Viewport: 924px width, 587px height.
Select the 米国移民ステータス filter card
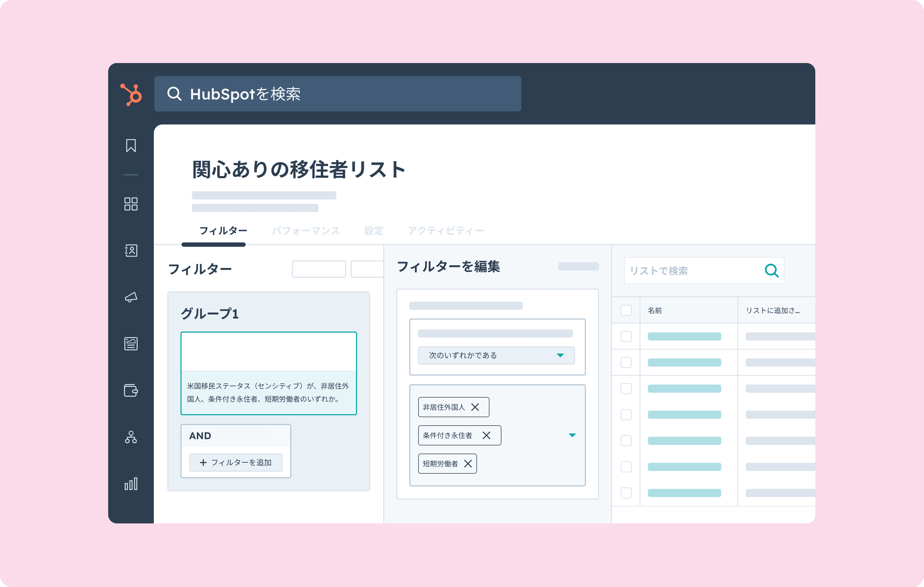[269, 373]
